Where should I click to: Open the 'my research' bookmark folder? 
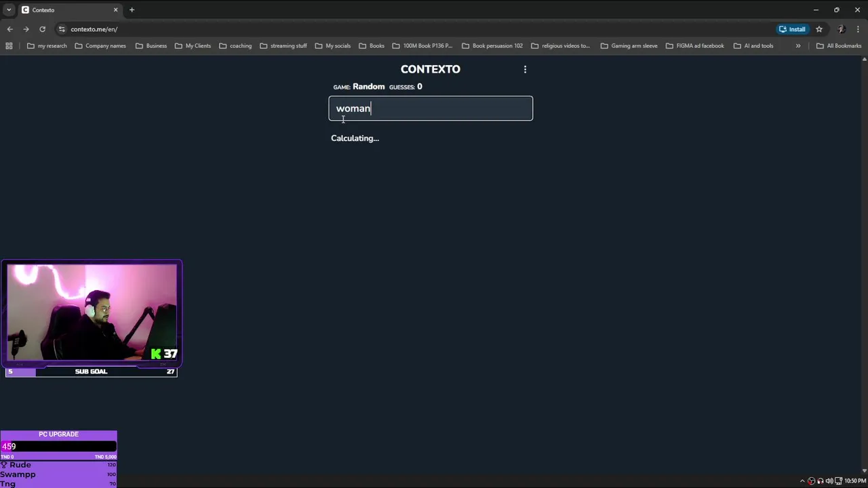47,45
